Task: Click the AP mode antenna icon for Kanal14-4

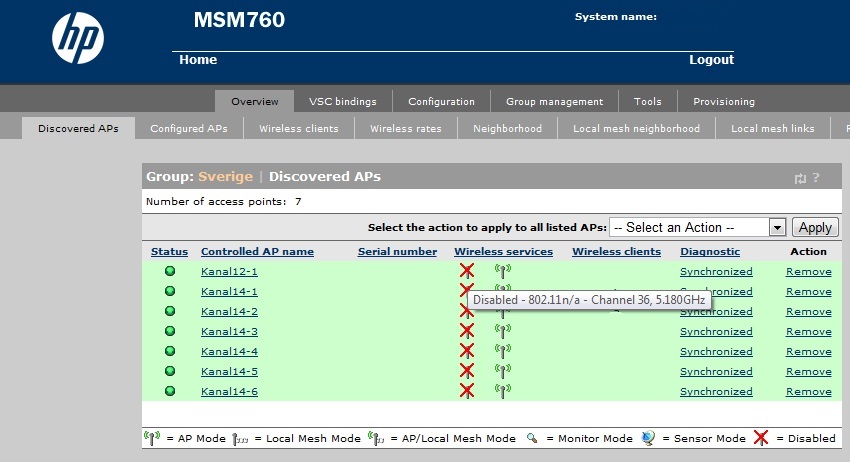Action: click(x=503, y=350)
